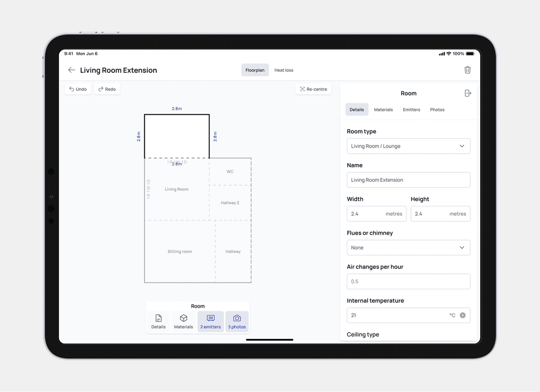Open the Emitters tab in the Room panel
This screenshot has width=540, height=392.
pos(411,109)
